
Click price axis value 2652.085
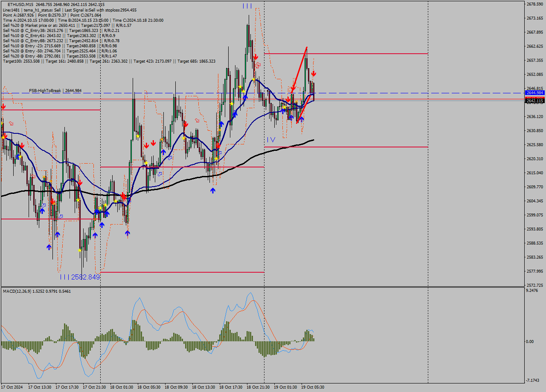pyautogui.click(x=534, y=75)
